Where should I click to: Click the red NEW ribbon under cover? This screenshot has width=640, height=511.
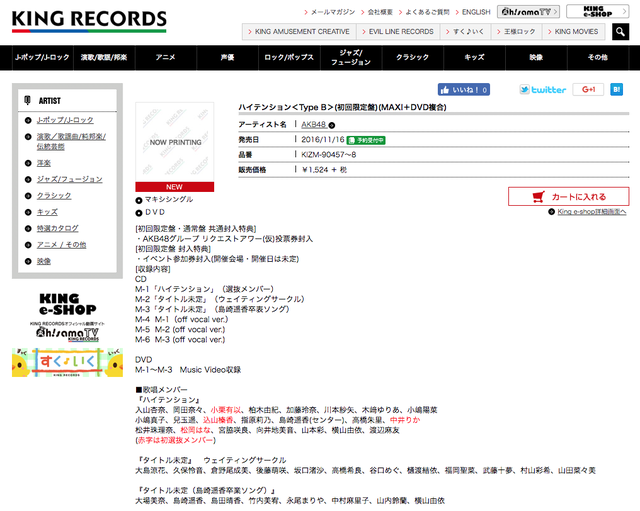[175, 187]
